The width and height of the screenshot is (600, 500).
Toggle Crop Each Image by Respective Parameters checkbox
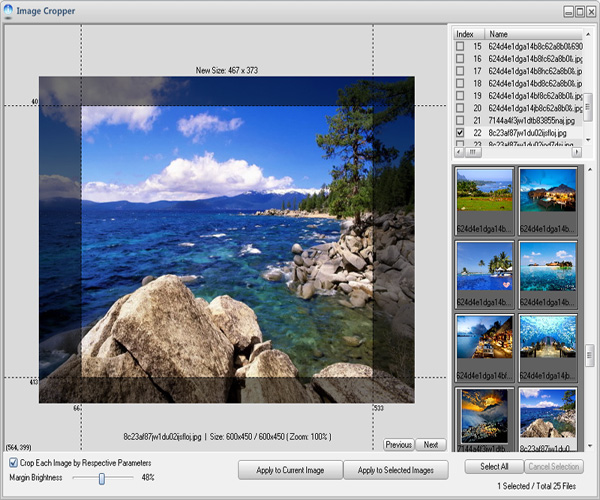(x=13, y=463)
